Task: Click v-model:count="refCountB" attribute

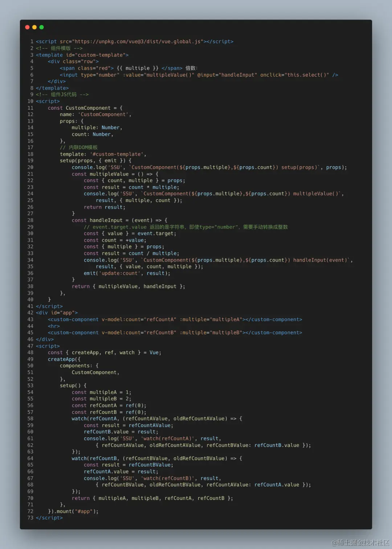Action: (x=139, y=333)
